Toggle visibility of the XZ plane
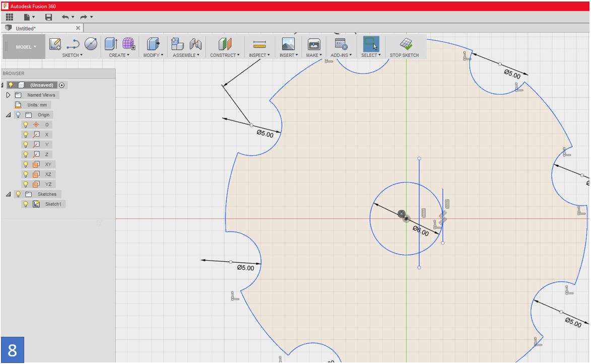The image size is (591, 364). tap(26, 174)
